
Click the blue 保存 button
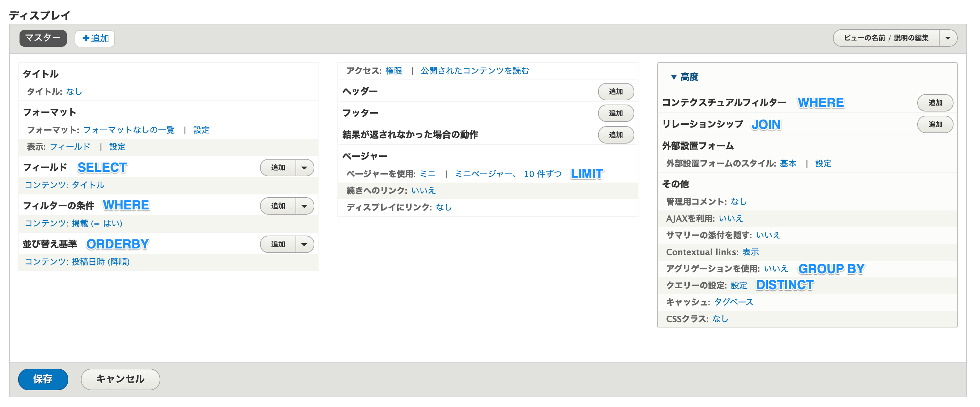coord(43,379)
